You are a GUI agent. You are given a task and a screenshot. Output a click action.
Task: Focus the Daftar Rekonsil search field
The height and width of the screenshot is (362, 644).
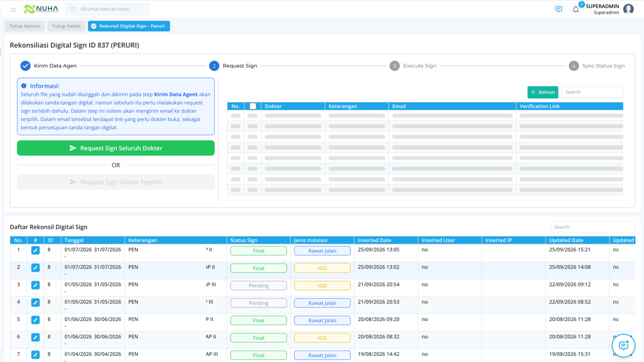click(x=592, y=227)
